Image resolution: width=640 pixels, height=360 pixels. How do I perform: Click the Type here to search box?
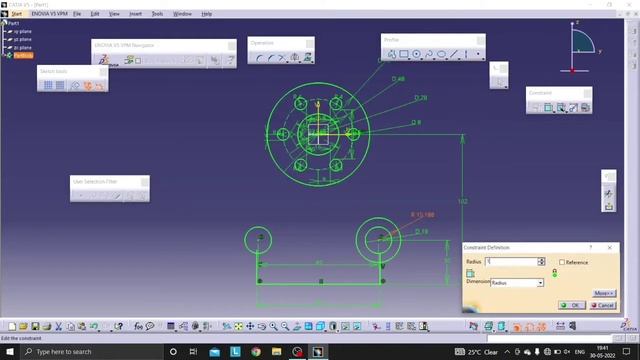point(92,351)
